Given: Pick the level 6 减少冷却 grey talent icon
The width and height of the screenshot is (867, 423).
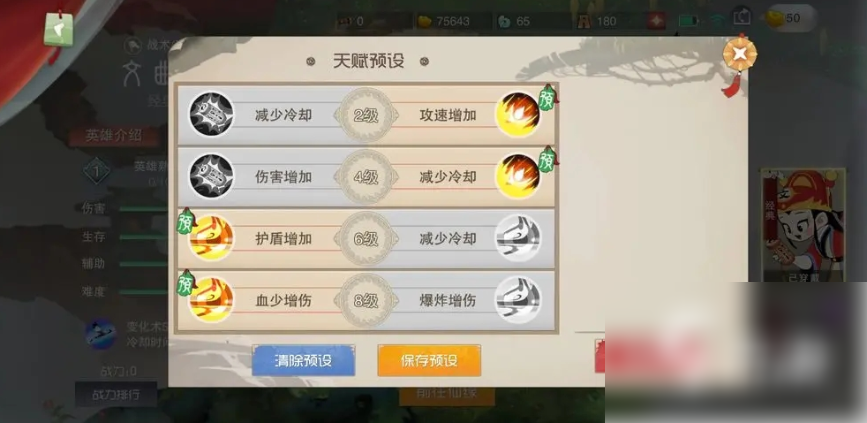Looking at the screenshot, I should [518, 238].
